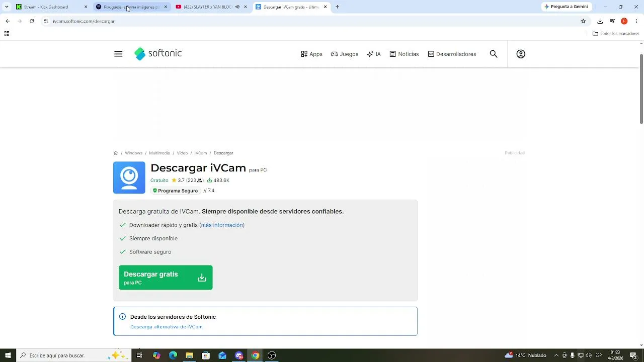Click the iVCam app icon
644x362 pixels.
129,177
